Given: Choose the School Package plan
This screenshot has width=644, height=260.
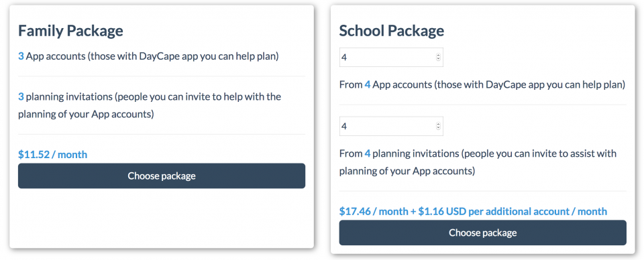Looking at the screenshot, I should pos(482,233).
